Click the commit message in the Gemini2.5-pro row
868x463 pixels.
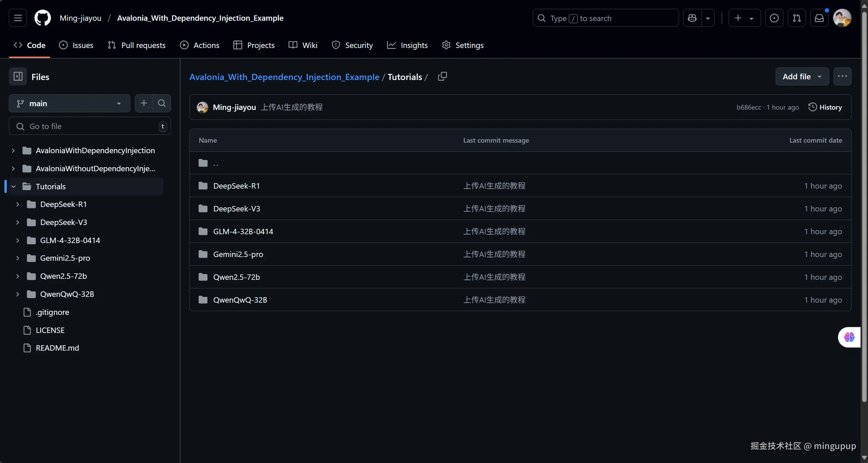(494, 254)
